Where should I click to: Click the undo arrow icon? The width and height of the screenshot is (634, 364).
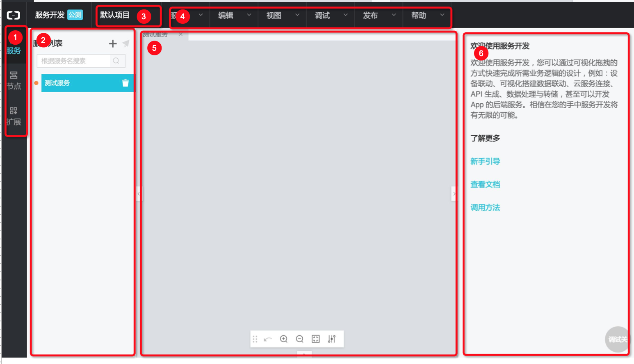point(268,339)
